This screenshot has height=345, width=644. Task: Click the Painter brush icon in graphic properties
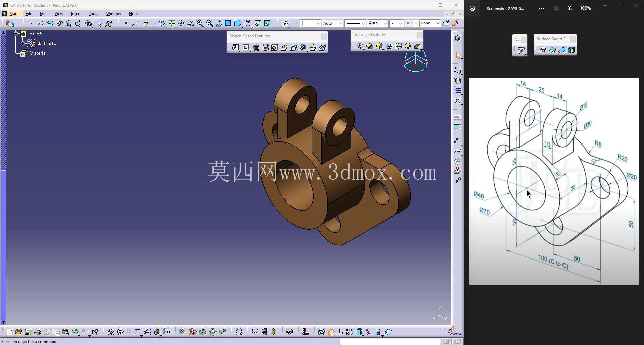point(445,23)
